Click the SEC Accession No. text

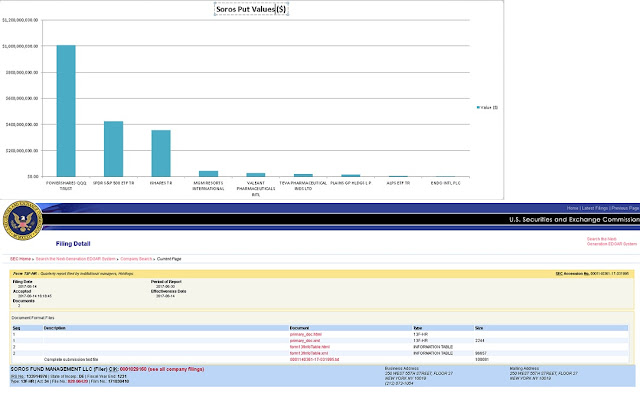pos(592,273)
